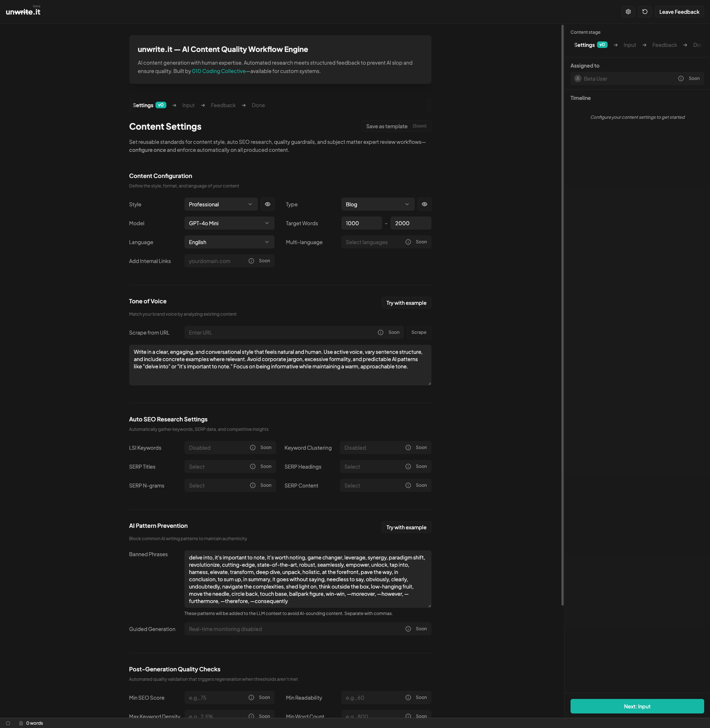Select the Feedback stage in sidebar stepper
This screenshot has height=728, width=710.
point(664,45)
